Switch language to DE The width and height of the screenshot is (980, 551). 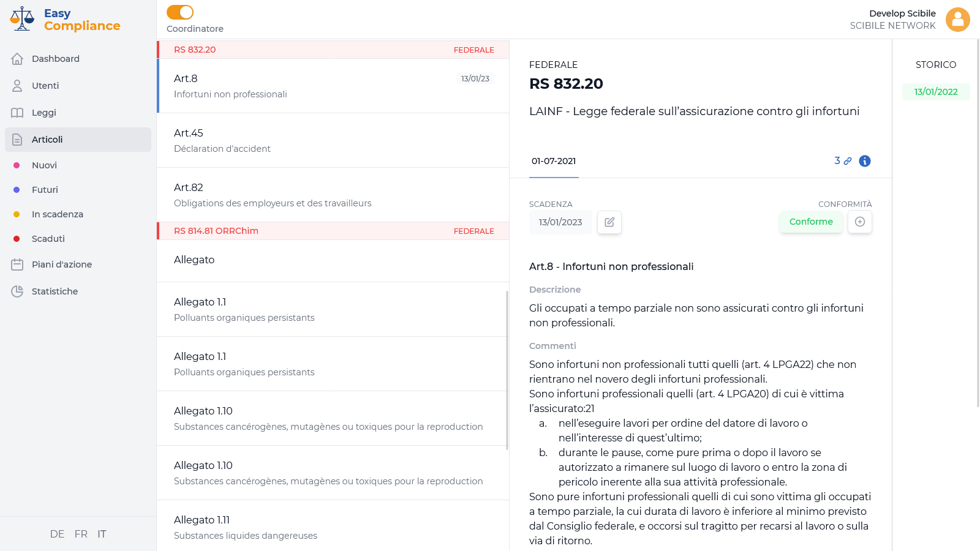point(57,534)
